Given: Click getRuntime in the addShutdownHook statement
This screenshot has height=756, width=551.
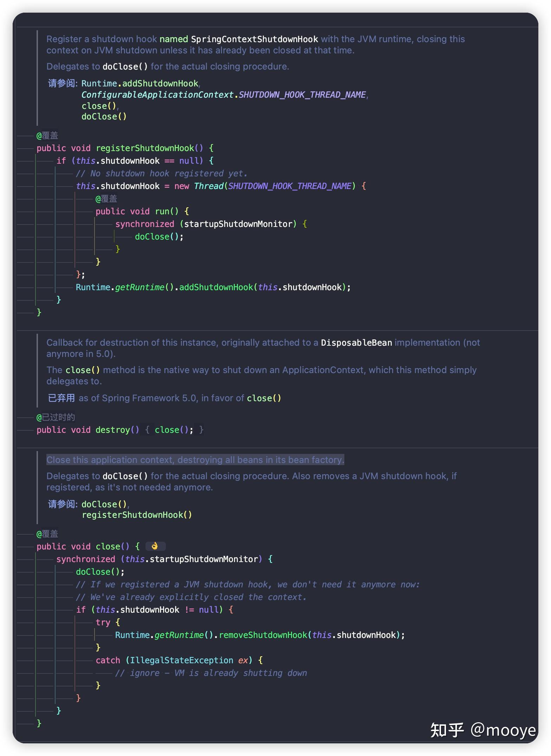Looking at the screenshot, I should [x=140, y=287].
